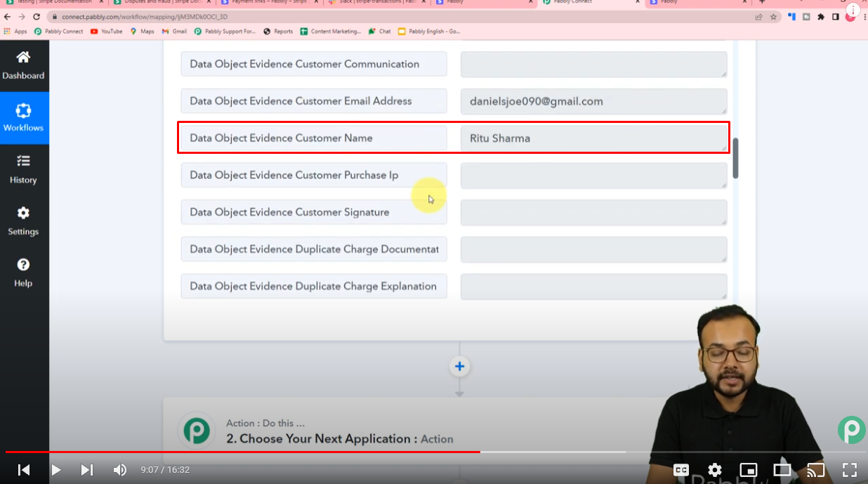Open the History page

tap(24, 170)
